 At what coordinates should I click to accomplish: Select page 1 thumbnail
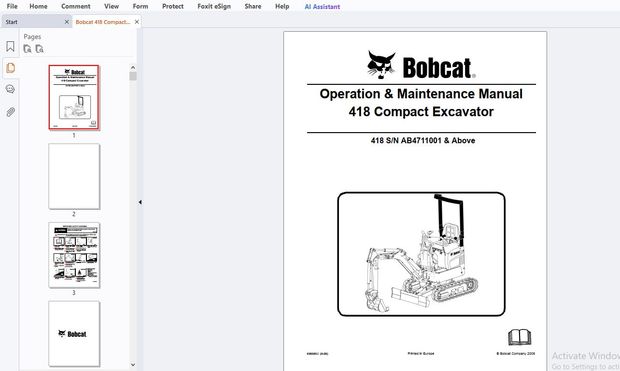(x=74, y=97)
